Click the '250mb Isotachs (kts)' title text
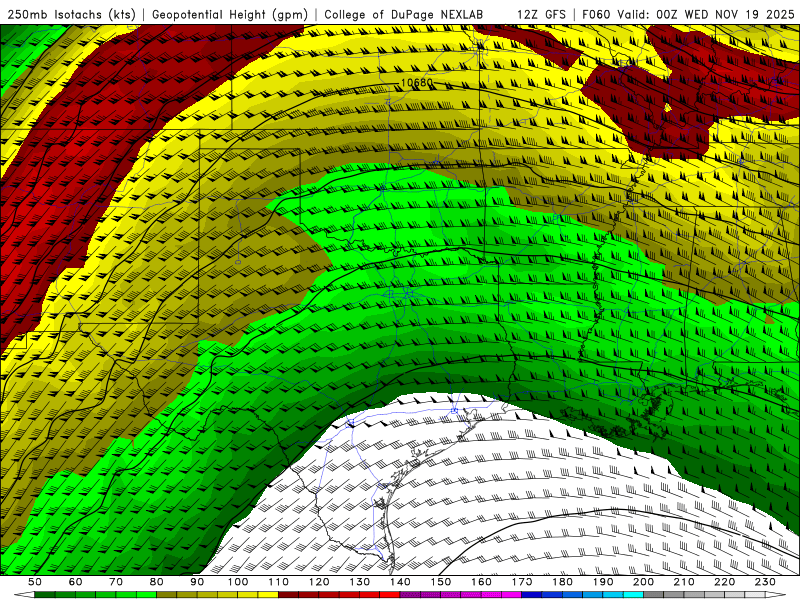Viewport: 800px width, 600px height. tap(71, 15)
